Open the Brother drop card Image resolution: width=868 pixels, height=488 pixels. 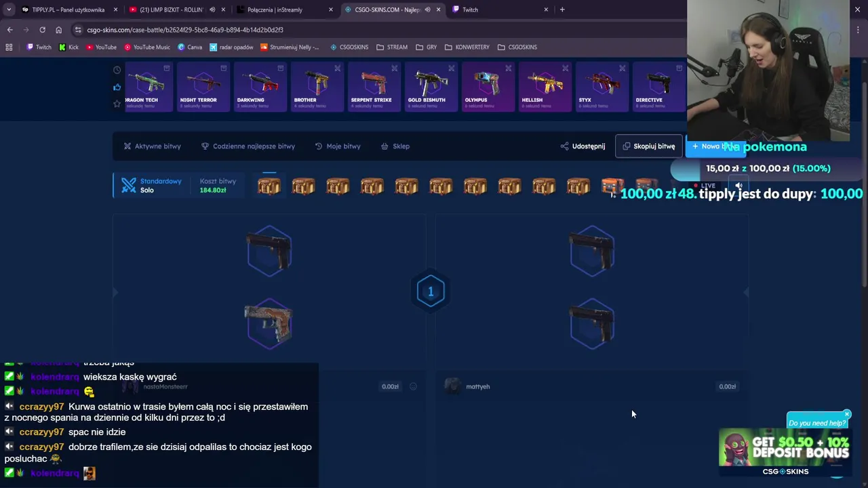pyautogui.click(x=317, y=87)
